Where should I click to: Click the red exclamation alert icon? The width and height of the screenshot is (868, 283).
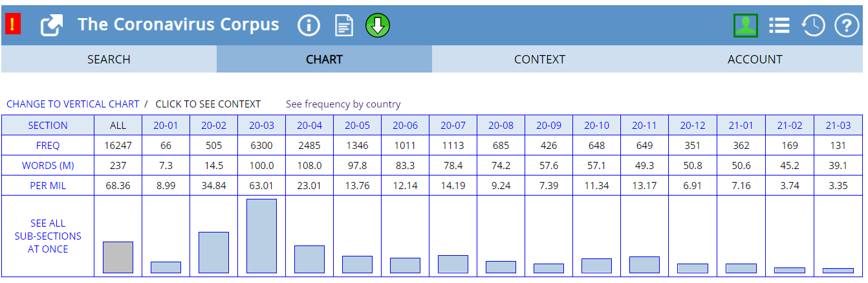(13, 25)
